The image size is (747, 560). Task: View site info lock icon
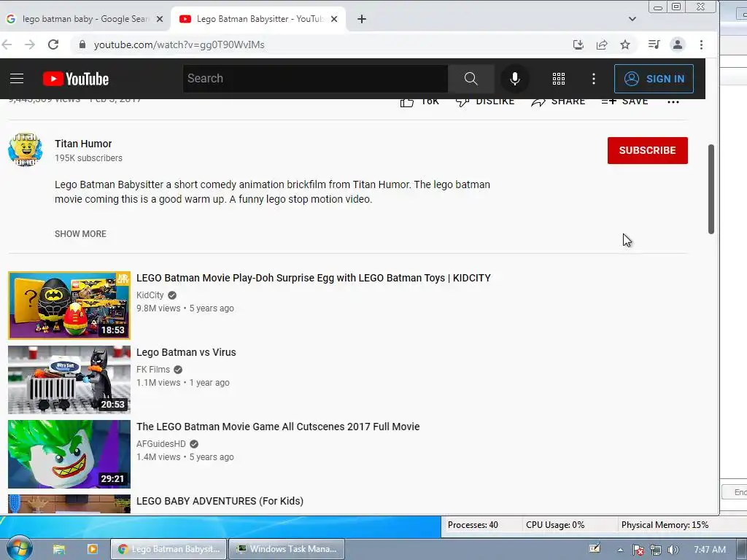[82, 44]
